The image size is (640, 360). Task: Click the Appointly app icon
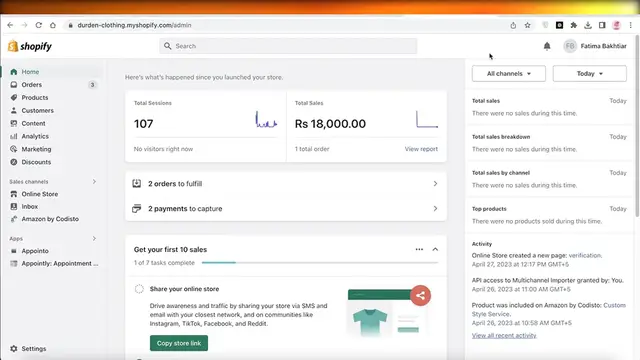tap(14, 264)
